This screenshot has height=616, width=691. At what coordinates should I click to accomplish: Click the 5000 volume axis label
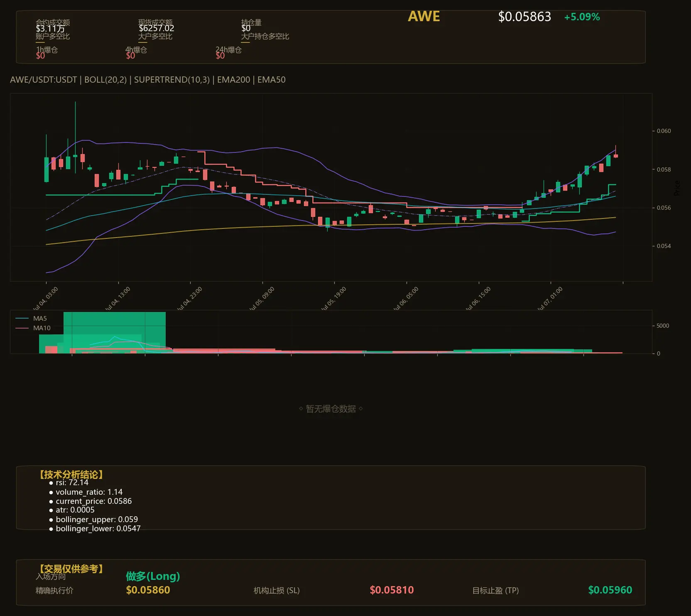point(663,326)
